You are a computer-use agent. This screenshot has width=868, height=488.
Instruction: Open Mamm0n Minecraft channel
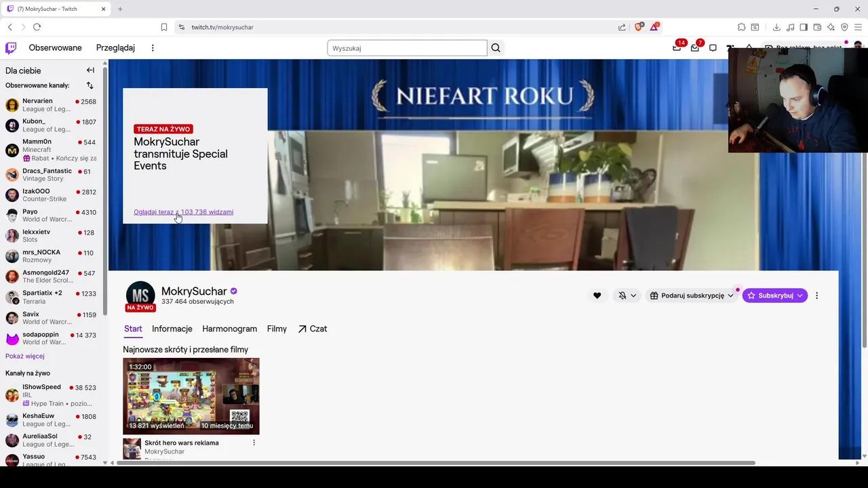(52, 150)
